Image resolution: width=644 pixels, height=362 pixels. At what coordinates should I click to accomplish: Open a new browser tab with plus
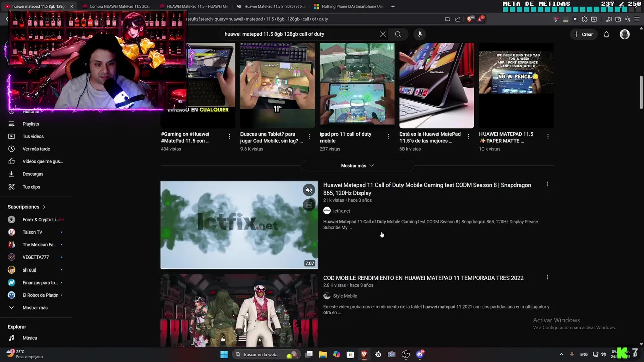tap(393, 6)
